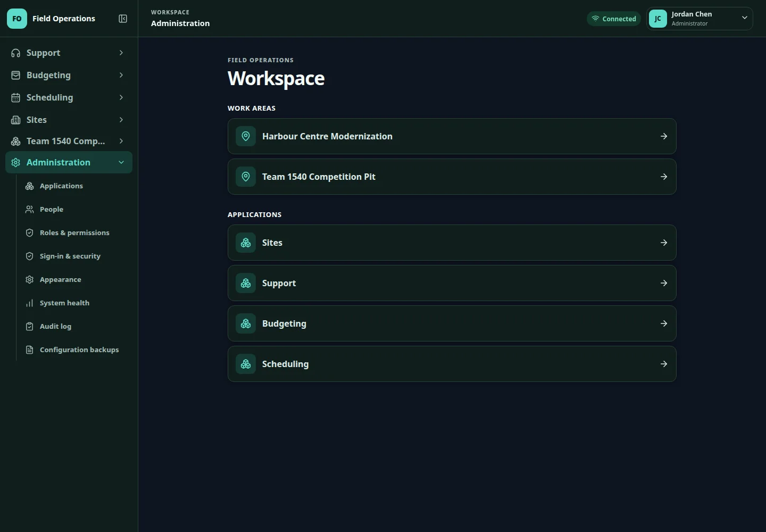Click the Sign-in & security shield icon
The height and width of the screenshot is (532, 766).
(x=30, y=256)
